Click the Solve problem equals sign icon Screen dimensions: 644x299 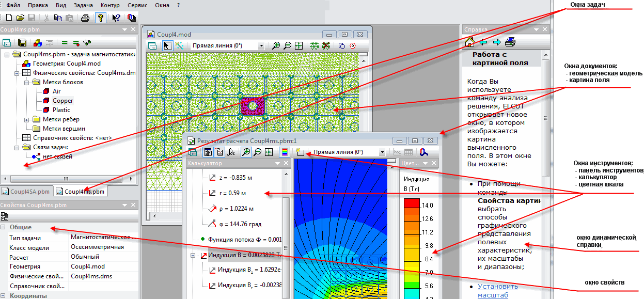pos(65,43)
